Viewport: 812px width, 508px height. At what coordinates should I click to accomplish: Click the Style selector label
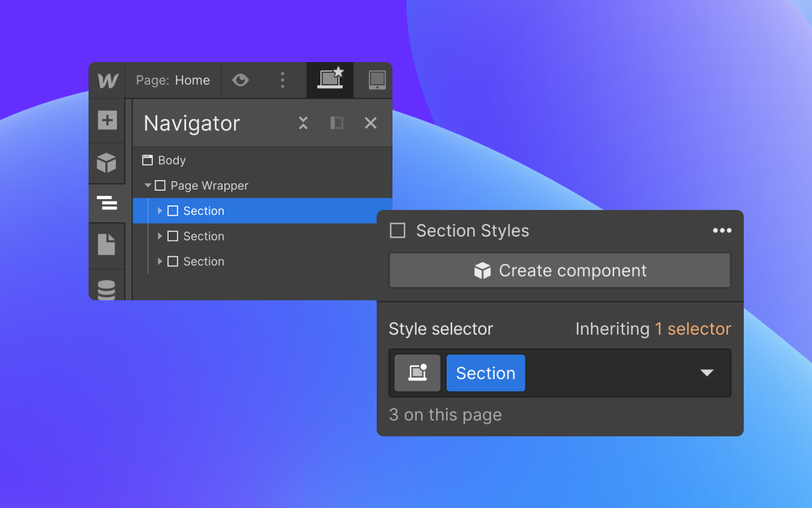441,329
